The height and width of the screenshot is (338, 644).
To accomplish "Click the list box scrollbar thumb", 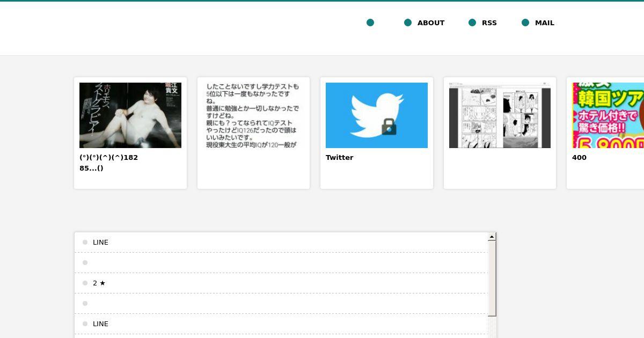I will [492, 278].
